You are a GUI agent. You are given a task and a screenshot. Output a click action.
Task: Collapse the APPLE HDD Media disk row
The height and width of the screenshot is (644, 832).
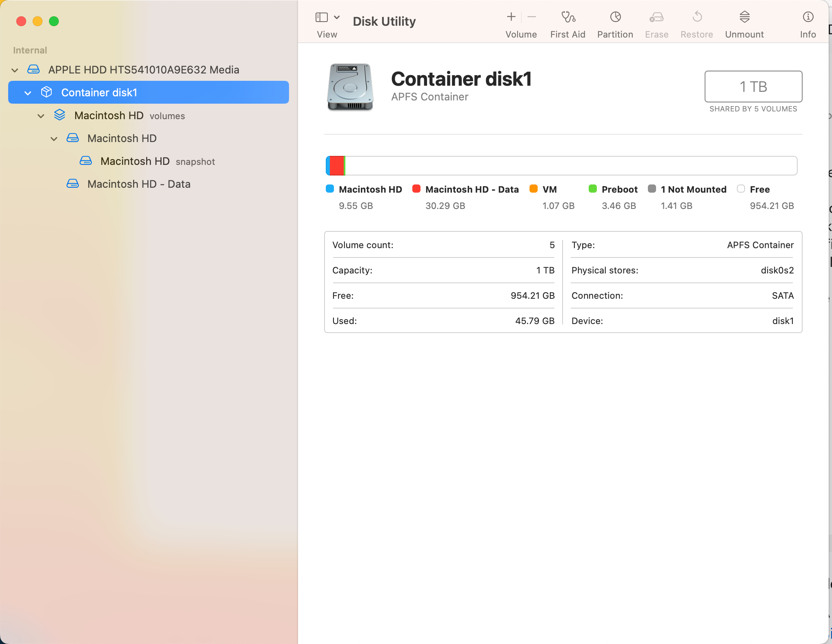pyautogui.click(x=15, y=70)
